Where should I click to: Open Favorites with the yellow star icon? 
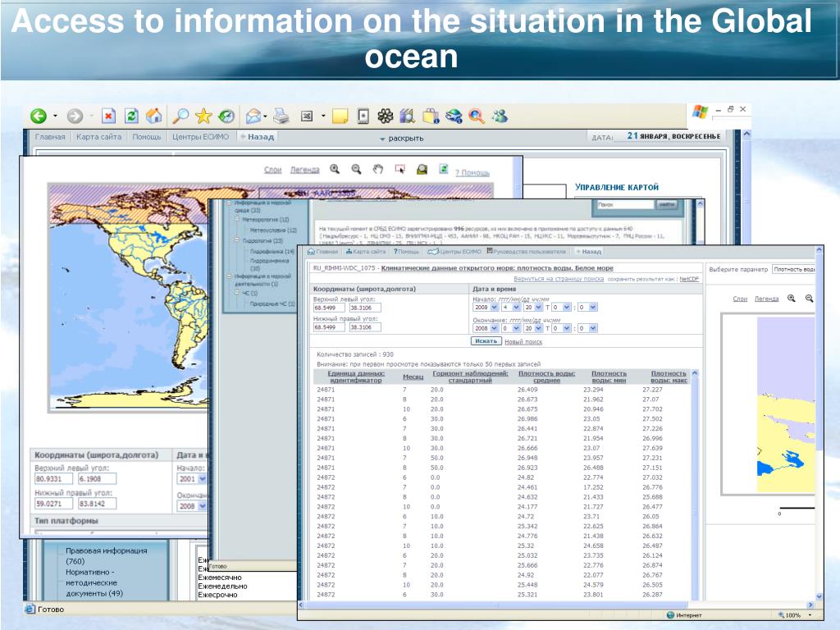click(x=203, y=116)
